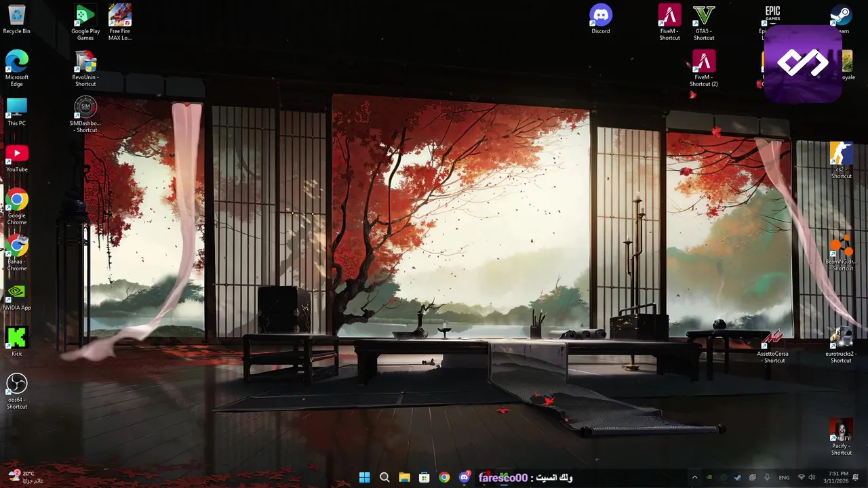The width and height of the screenshot is (868, 488).
Task: Select the cs2 - Shortcut icon
Action: coord(842,161)
